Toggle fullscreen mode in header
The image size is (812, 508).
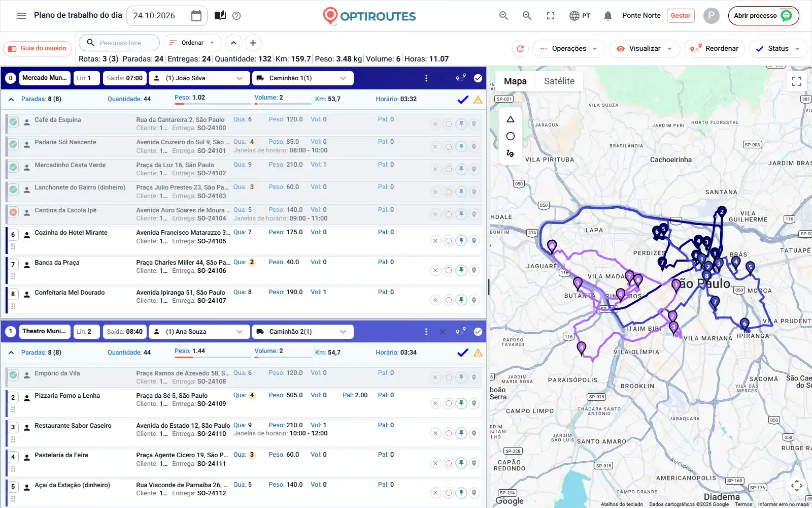551,16
